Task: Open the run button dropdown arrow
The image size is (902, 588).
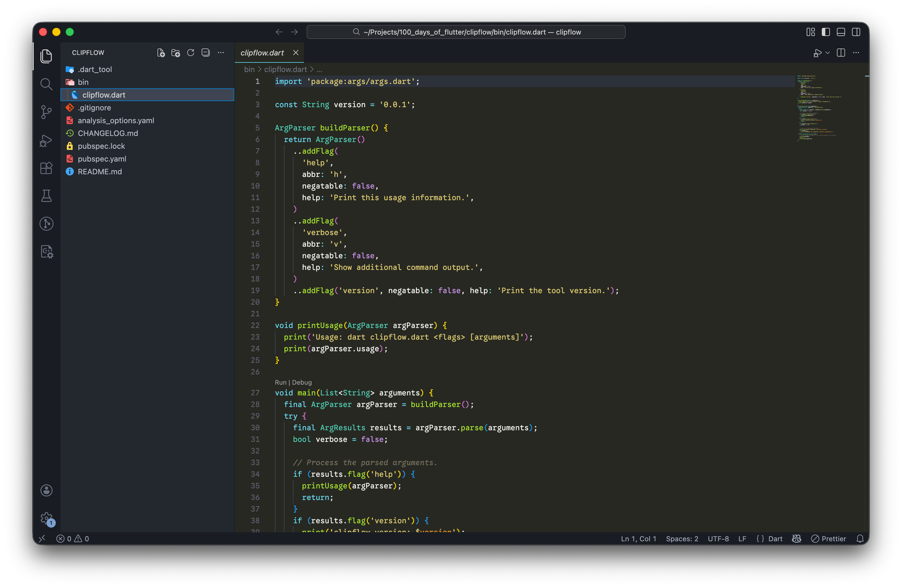Action: tap(828, 53)
